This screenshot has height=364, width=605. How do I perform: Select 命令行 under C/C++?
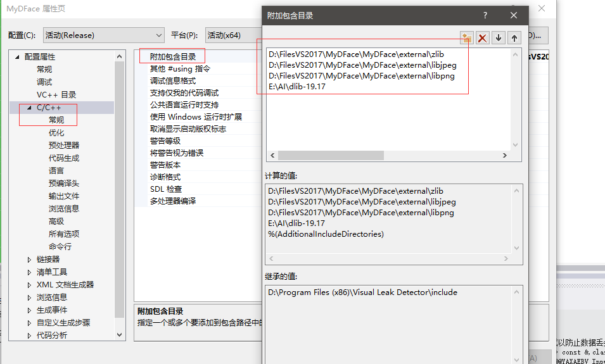(60, 247)
